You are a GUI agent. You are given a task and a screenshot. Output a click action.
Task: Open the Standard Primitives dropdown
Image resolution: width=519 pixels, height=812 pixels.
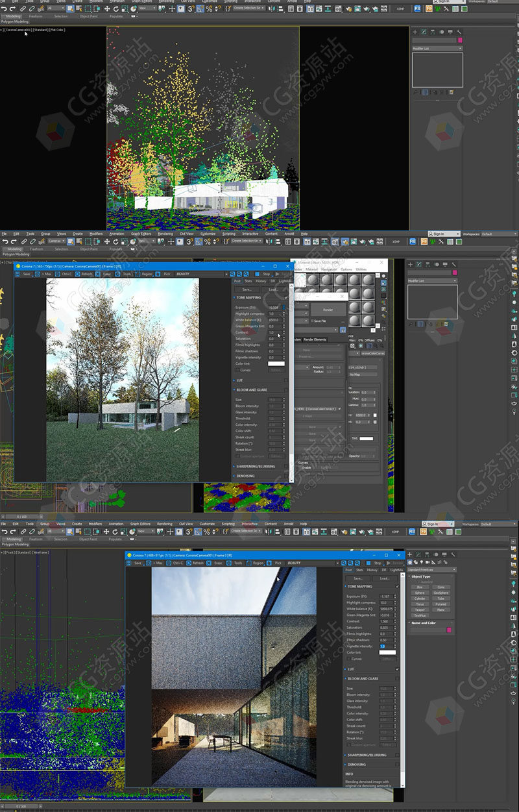click(x=432, y=570)
